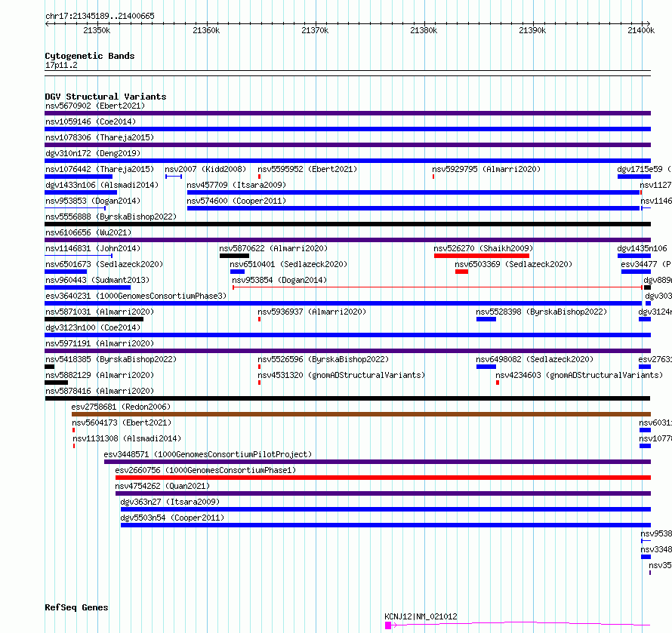
Task: Select the nsv6106656 (Wu2021) label
Action: (x=88, y=232)
